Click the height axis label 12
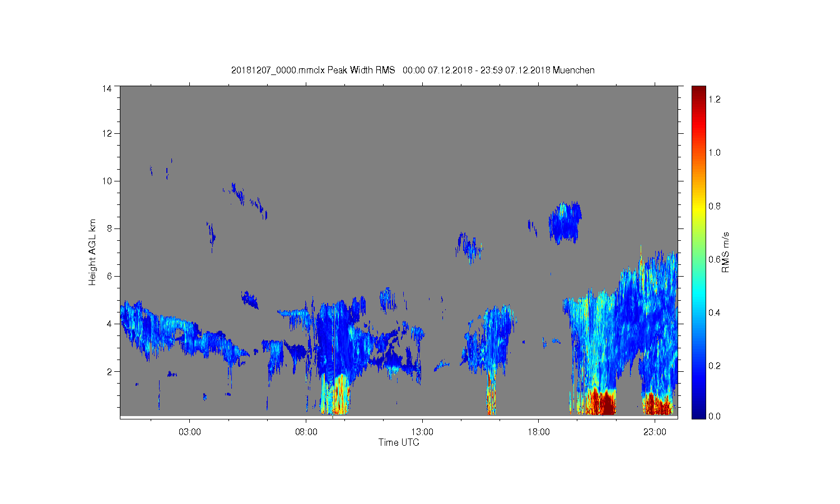Viewport: 840px width, 504px height. coord(107,133)
